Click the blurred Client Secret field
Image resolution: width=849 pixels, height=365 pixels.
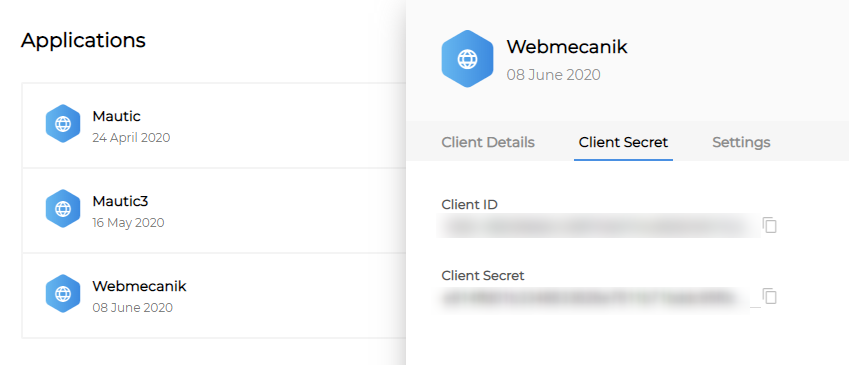pyautogui.click(x=598, y=298)
